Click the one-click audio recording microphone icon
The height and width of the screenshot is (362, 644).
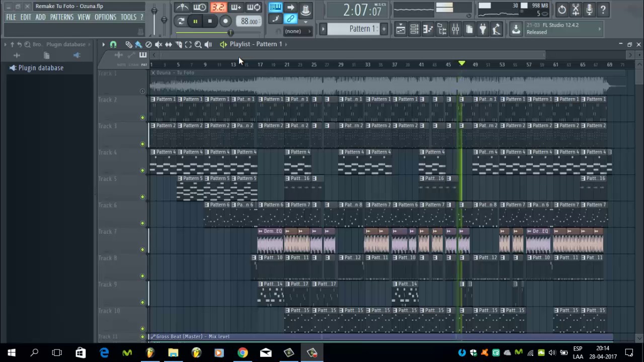(x=589, y=10)
